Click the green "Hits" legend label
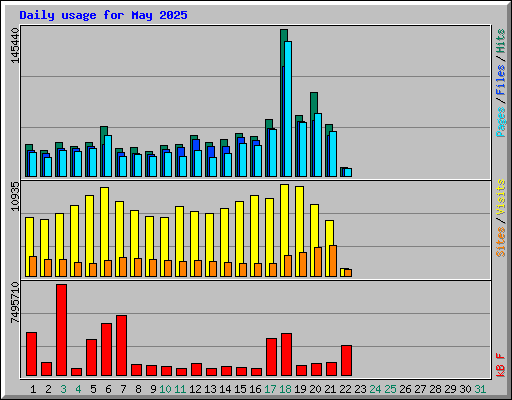 click(x=501, y=41)
